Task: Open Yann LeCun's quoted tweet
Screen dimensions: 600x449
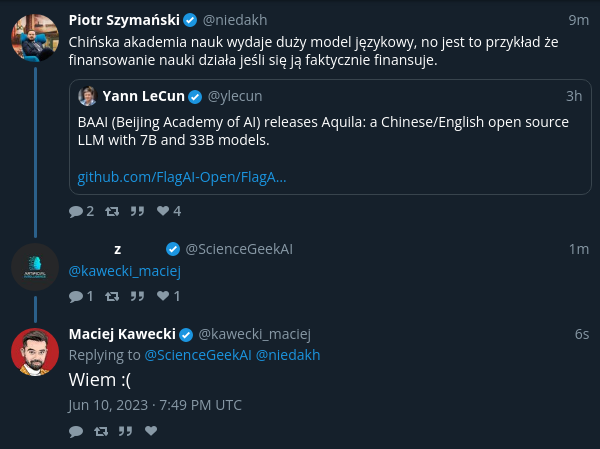Action: click(x=330, y=137)
